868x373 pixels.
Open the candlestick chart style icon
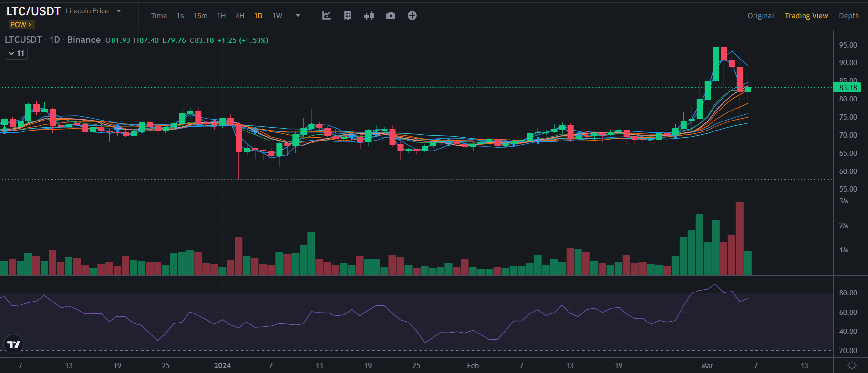[369, 16]
